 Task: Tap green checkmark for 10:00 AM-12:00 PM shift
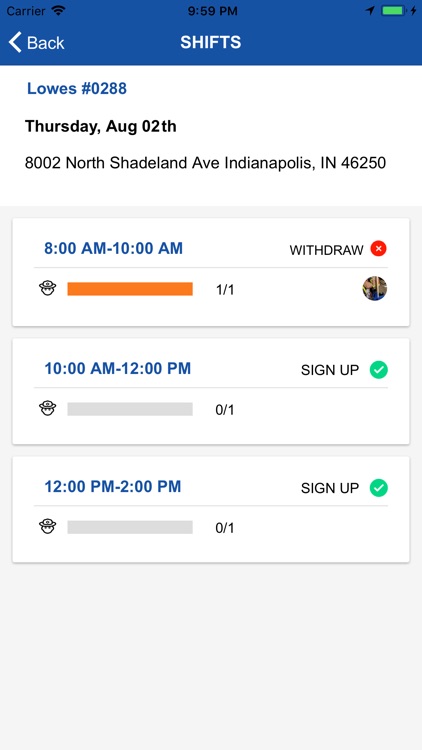click(x=378, y=370)
